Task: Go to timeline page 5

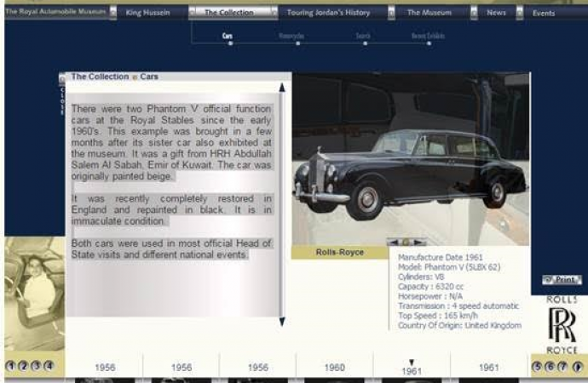Action: 537,366
